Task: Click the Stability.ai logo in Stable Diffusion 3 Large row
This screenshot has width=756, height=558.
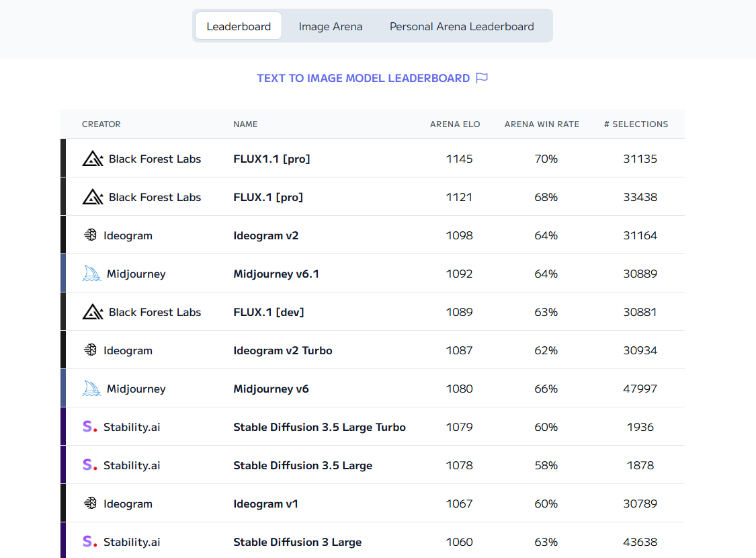Action: pyautogui.click(x=90, y=542)
